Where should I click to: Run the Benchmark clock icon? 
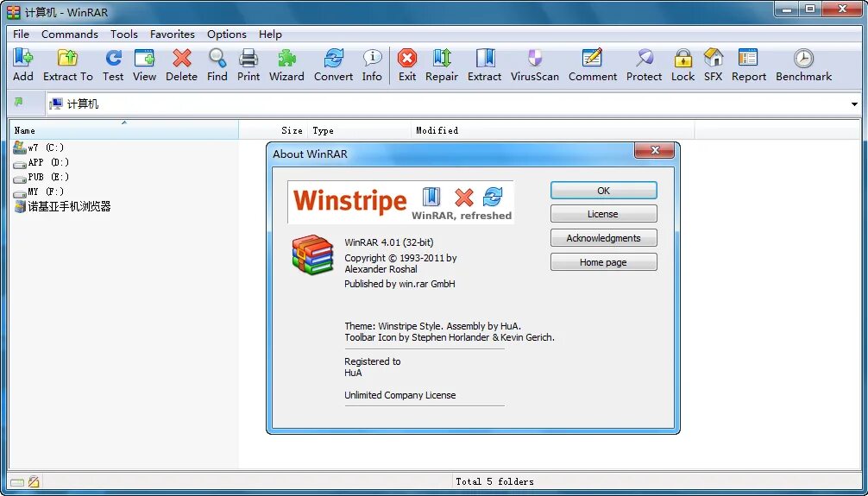[803, 58]
